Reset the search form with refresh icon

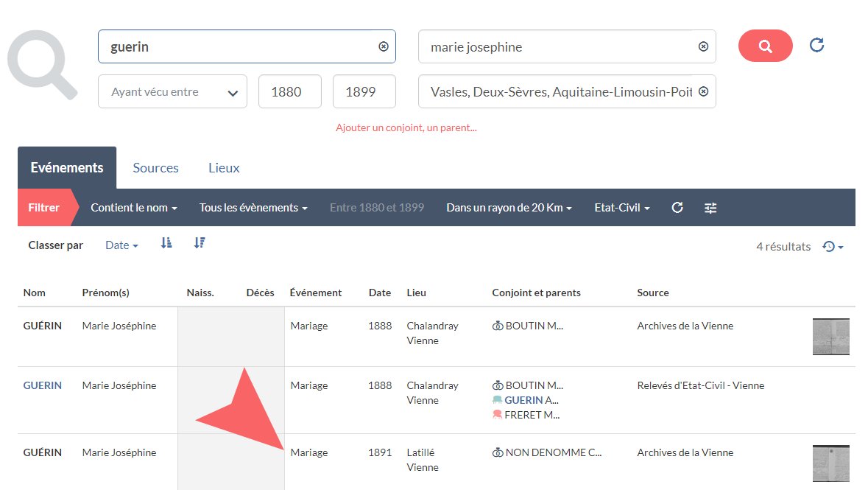(816, 46)
